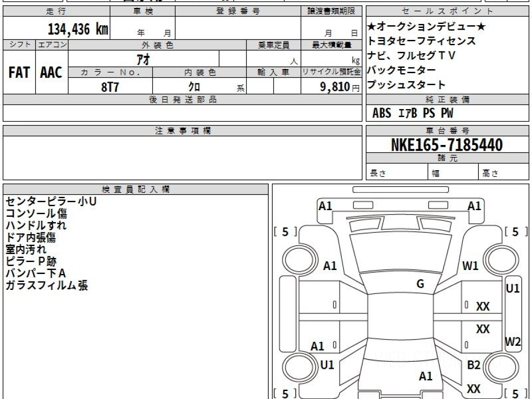Click the エアコン column header
532x399 pixels.
pos(52,45)
